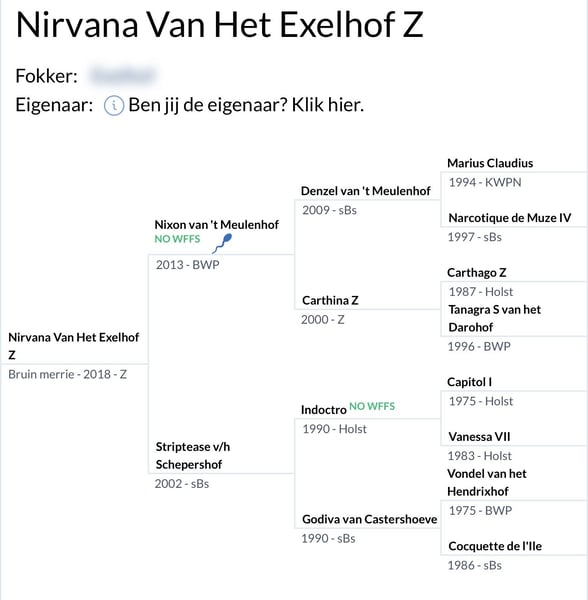Screen dimensions: 588x600
Task: Open Carthago Z ancestor
Action: click(477, 273)
